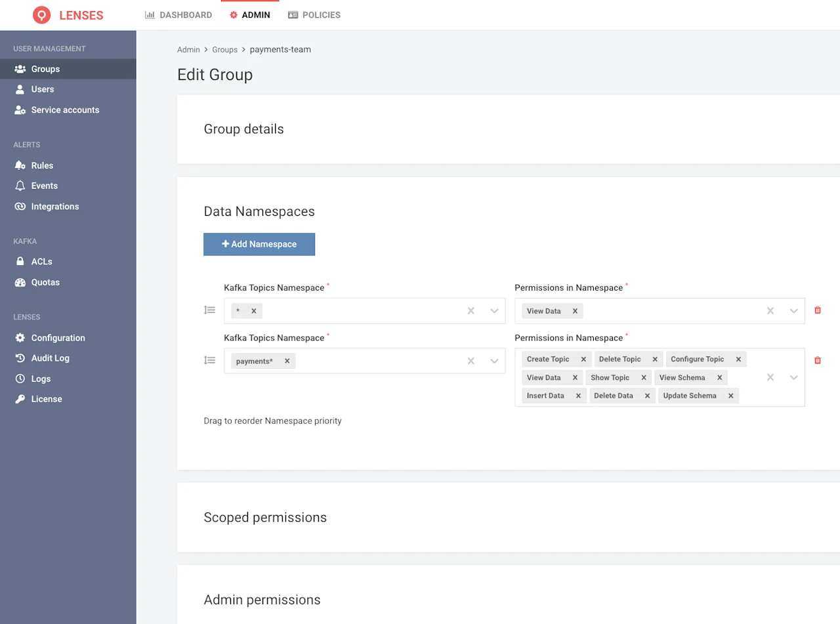This screenshot has height=624, width=840.
Task: Delete the payments* namespace row using the trash icon
Action: [x=817, y=360]
